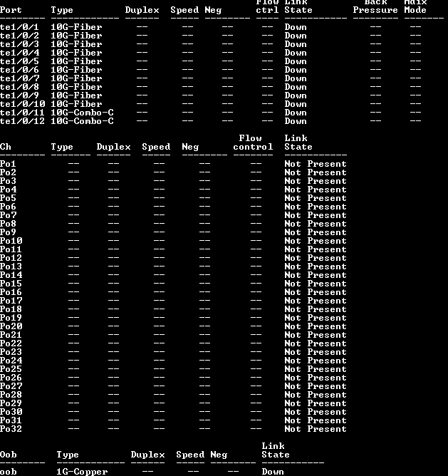Screen dimensions: 448x476
Task: Click the Po32 channel name
Action: point(11,429)
